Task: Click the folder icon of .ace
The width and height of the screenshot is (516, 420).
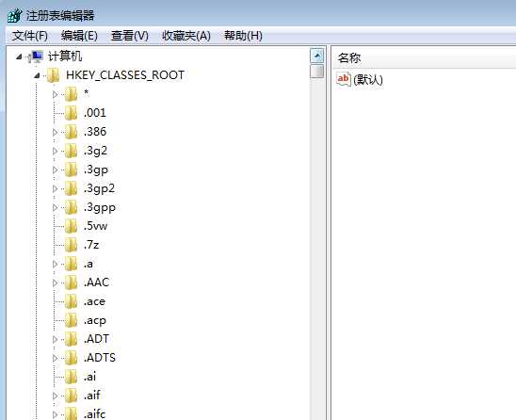Action: click(71, 301)
